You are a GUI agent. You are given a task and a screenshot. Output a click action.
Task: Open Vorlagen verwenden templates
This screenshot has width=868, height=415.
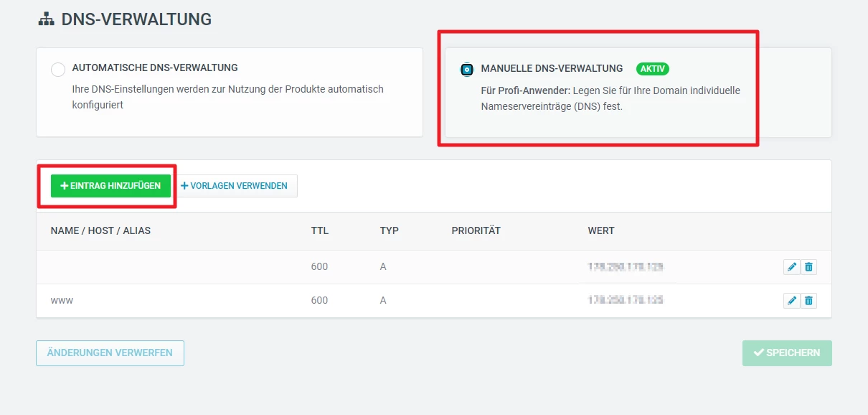235,186
